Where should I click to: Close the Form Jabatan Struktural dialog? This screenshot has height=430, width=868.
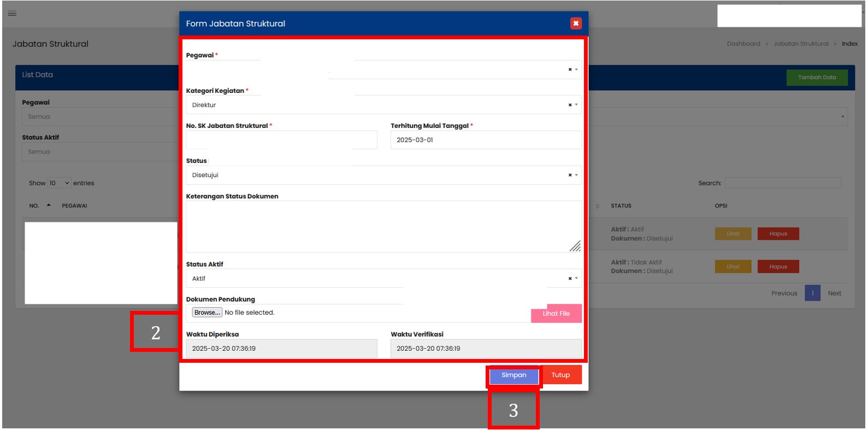pyautogui.click(x=575, y=23)
